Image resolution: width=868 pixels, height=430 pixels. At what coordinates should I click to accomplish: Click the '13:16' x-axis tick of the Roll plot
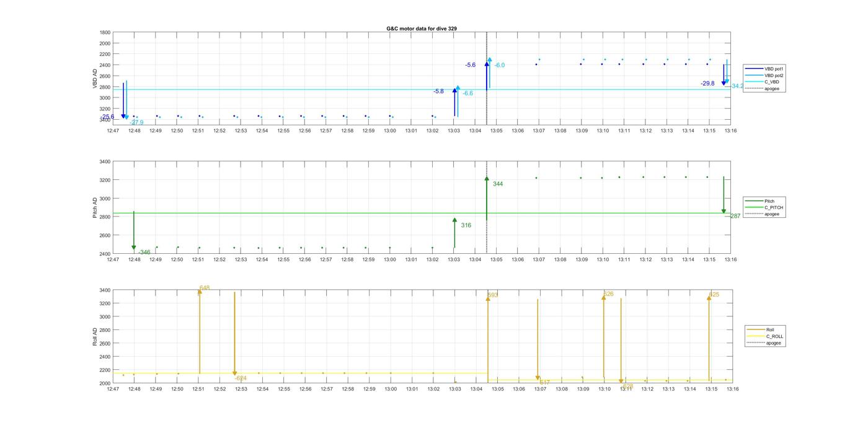[x=732, y=389]
